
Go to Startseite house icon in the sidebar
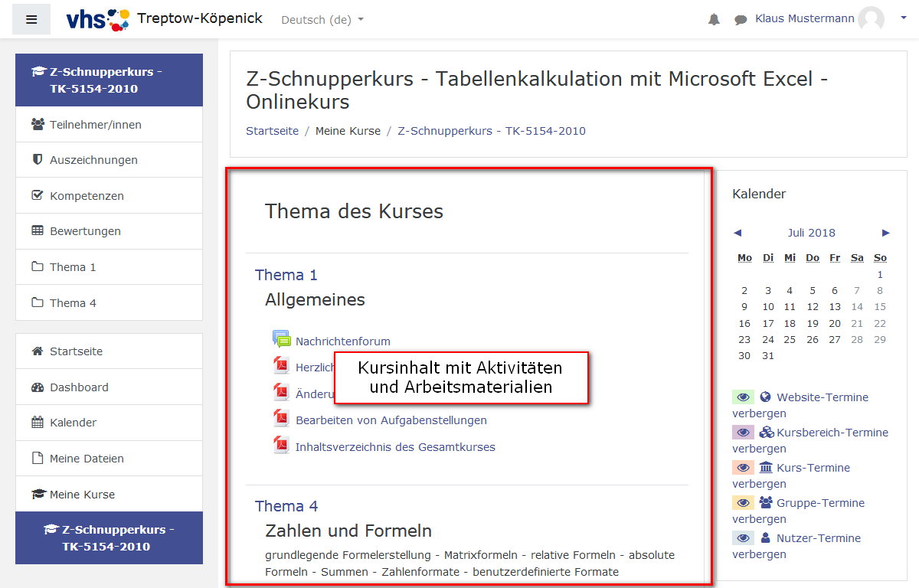click(38, 351)
